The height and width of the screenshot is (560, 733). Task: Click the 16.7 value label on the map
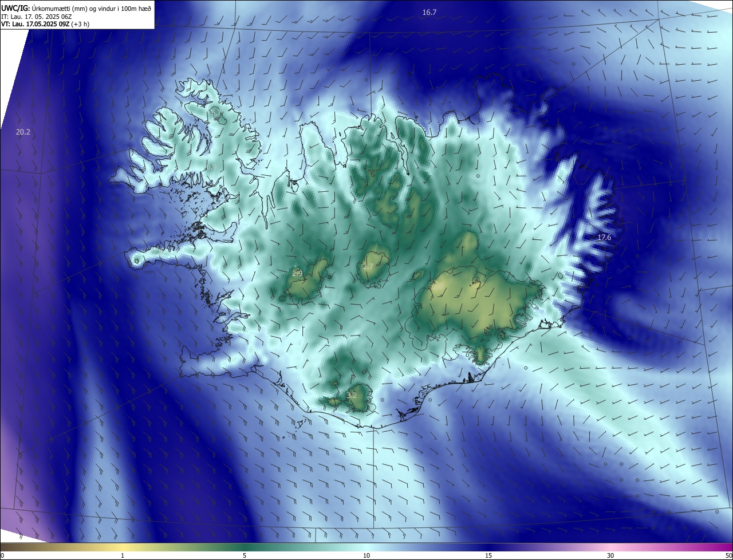[429, 12]
